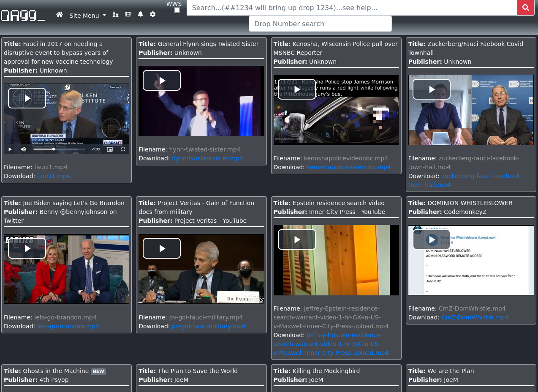Click Killing the Mockingbird title

pos(326,371)
